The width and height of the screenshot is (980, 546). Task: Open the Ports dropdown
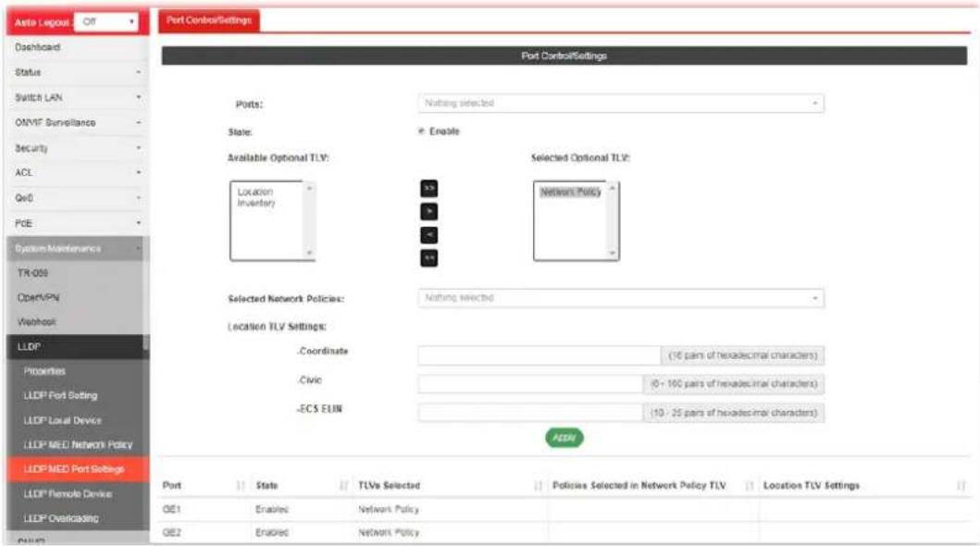621,103
